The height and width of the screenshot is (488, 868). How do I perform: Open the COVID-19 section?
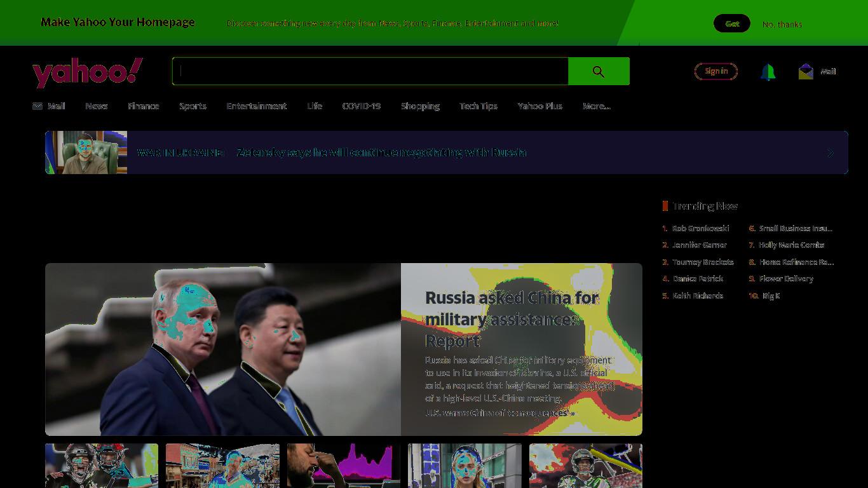pos(362,106)
